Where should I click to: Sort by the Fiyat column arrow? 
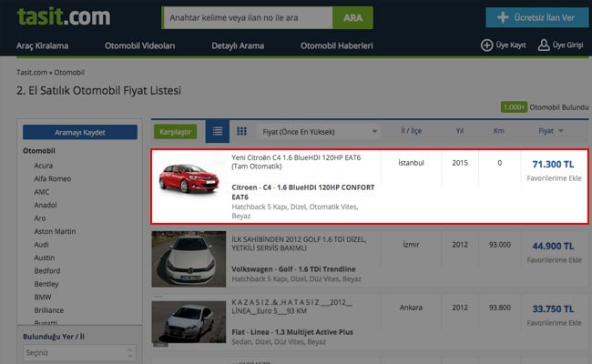pyautogui.click(x=562, y=131)
